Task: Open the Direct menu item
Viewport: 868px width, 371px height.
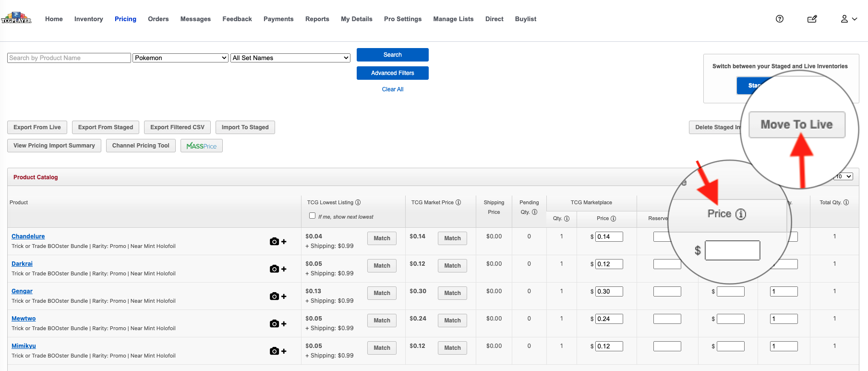Action: tap(494, 19)
